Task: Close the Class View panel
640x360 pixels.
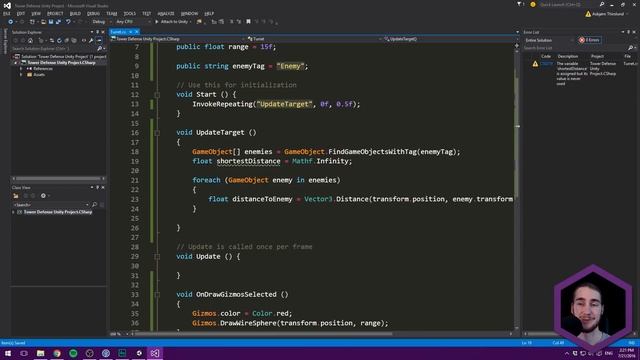Action: (103, 187)
